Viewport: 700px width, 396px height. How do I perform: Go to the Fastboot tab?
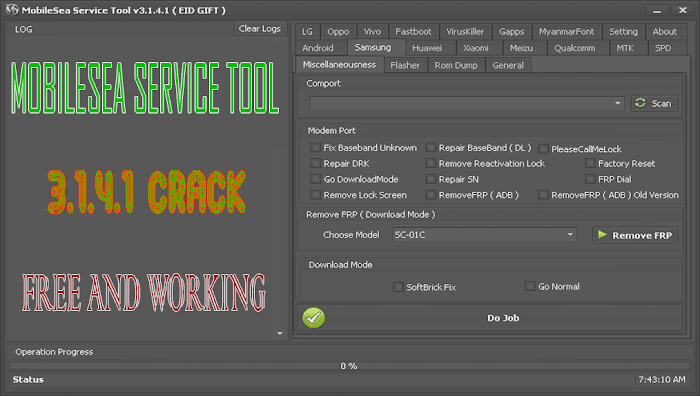tap(413, 32)
